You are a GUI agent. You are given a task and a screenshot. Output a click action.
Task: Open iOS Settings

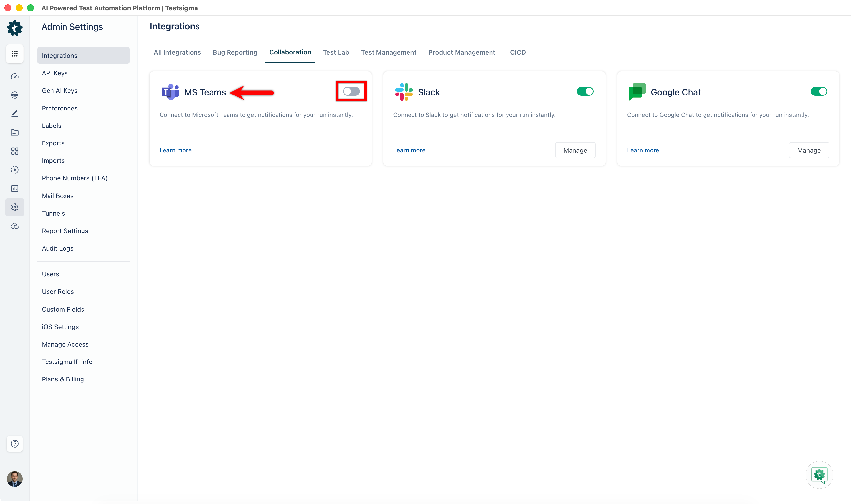click(x=60, y=327)
